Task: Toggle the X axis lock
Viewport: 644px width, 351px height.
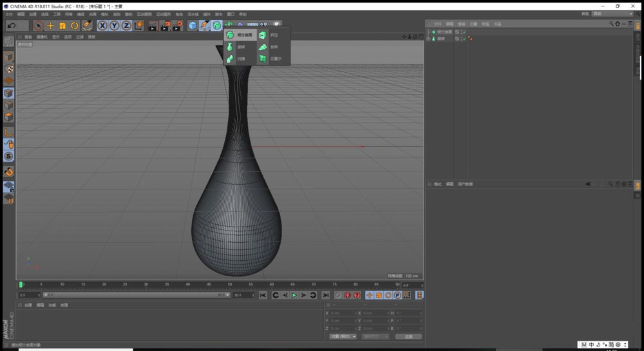Action: 102,26
